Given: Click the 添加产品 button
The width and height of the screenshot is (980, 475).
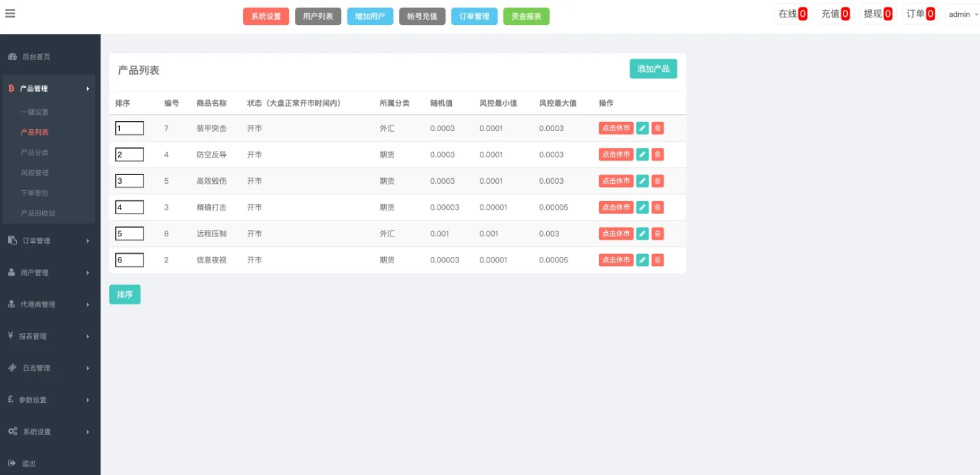Looking at the screenshot, I should pos(653,69).
